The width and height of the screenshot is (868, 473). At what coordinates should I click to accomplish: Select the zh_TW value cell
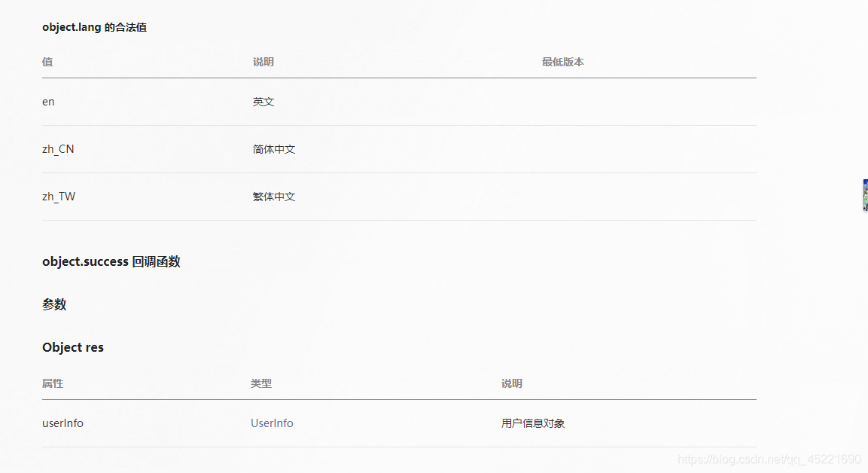click(x=58, y=197)
